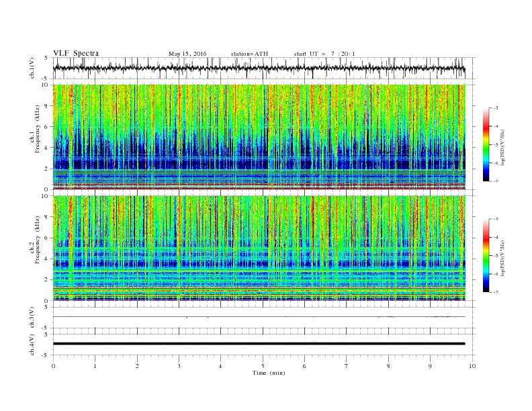This screenshot has height=411, width=532.
Task: Click the "4" kHz tick on ch.1 frequency axis
Action: tap(47, 148)
